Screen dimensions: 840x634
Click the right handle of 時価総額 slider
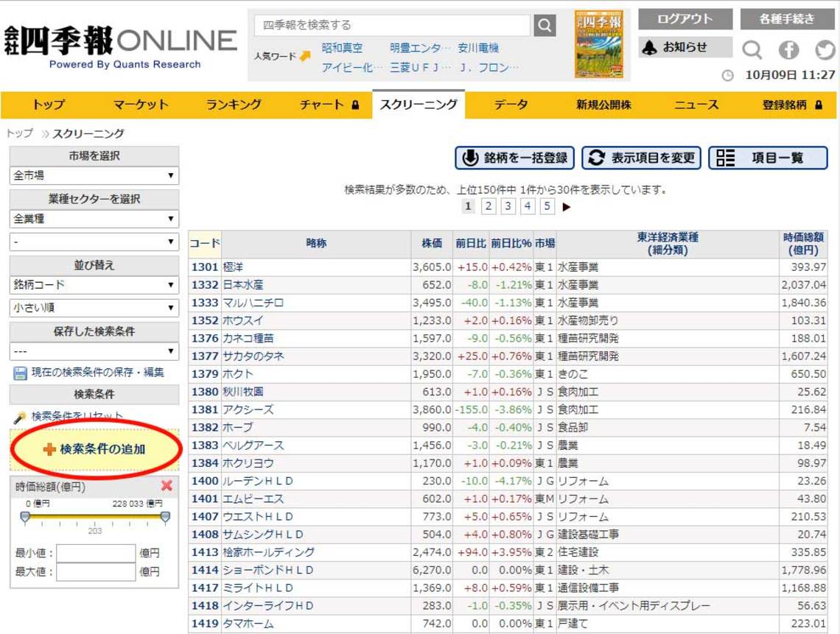coord(166,517)
